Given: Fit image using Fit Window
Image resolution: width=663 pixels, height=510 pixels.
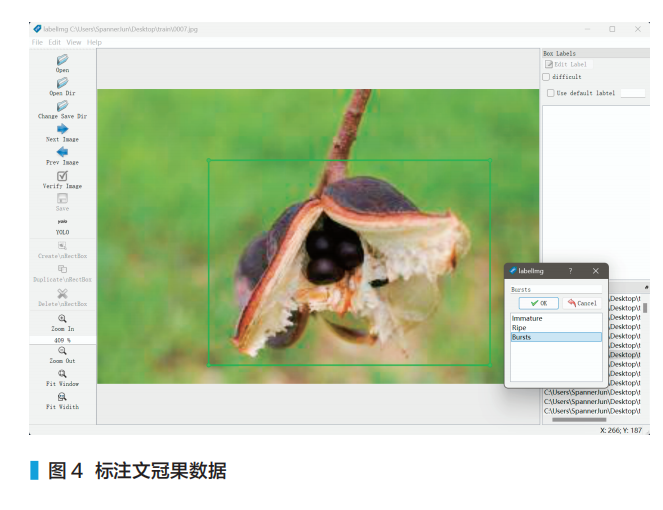Looking at the screenshot, I should tap(62, 375).
